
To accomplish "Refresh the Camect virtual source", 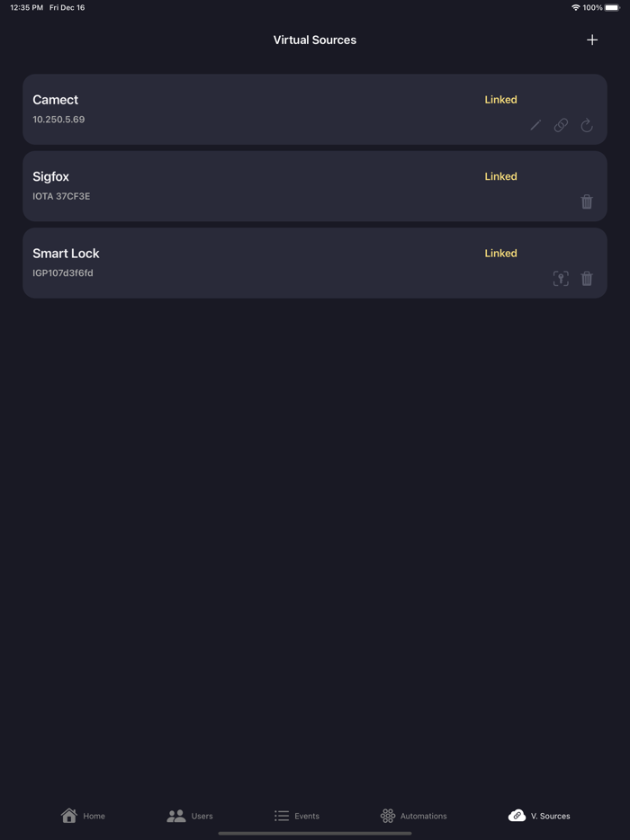I will [x=587, y=126].
